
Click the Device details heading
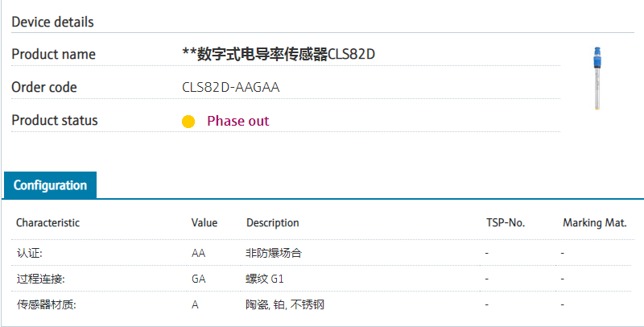[52, 22]
